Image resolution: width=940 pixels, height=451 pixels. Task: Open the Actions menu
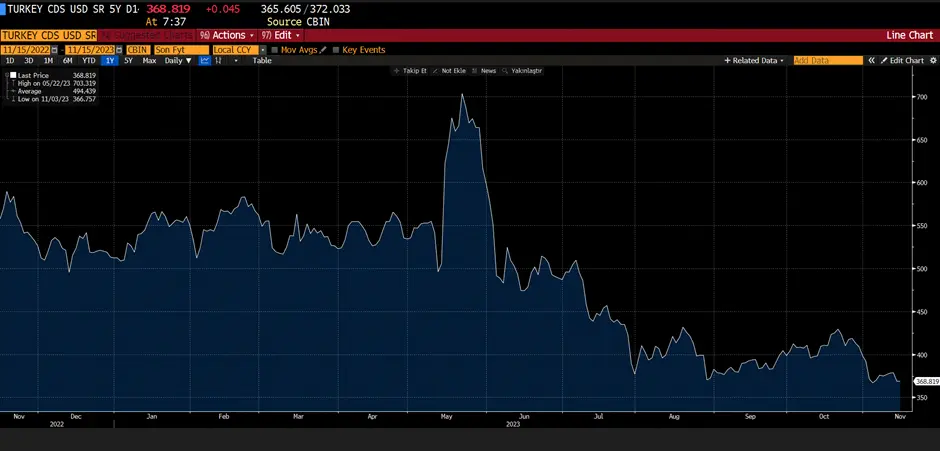point(227,35)
